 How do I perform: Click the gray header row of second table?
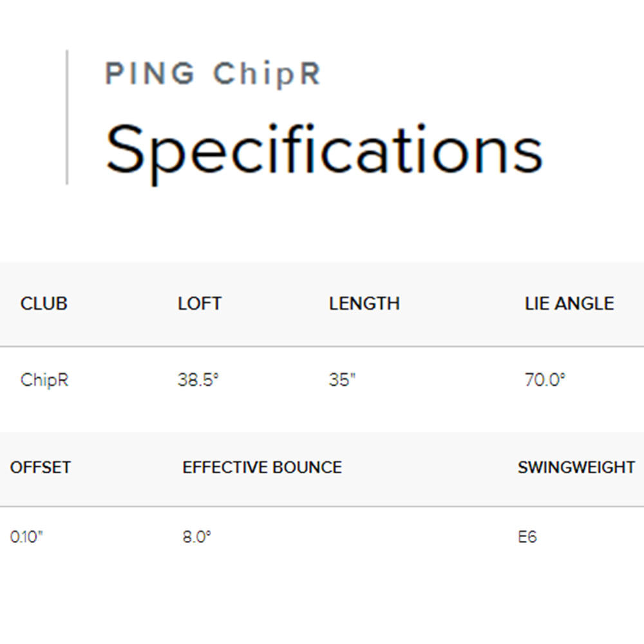pos(322,469)
